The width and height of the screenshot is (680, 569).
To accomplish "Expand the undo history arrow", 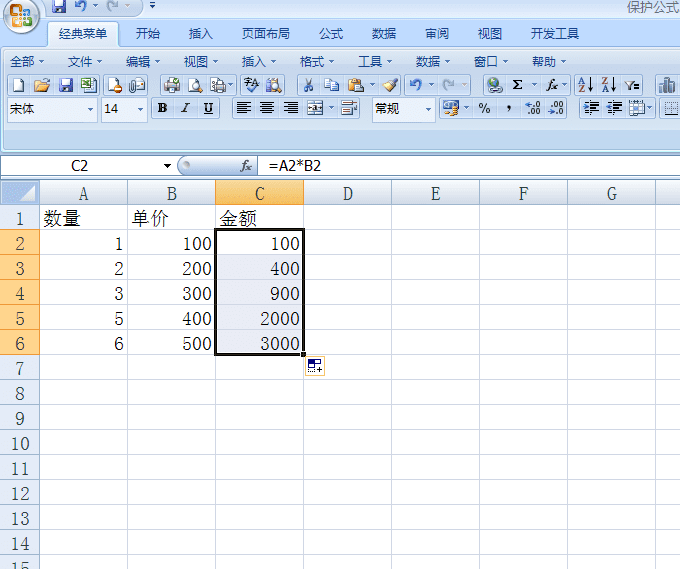I will [432, 85].
